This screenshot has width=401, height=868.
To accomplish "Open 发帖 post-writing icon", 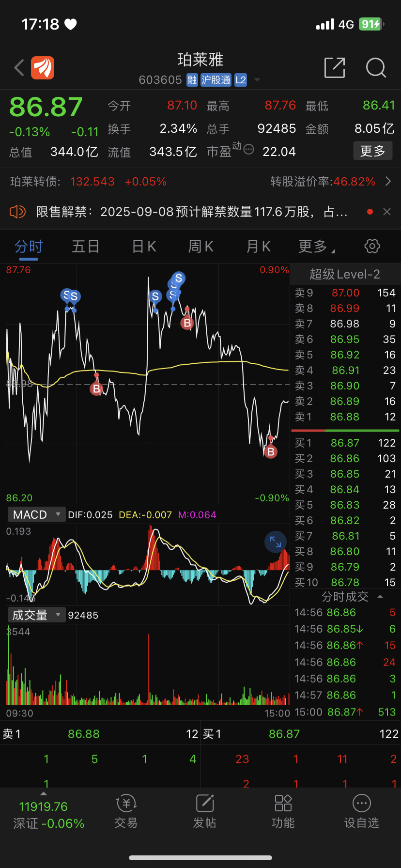I will coord(204,811).
